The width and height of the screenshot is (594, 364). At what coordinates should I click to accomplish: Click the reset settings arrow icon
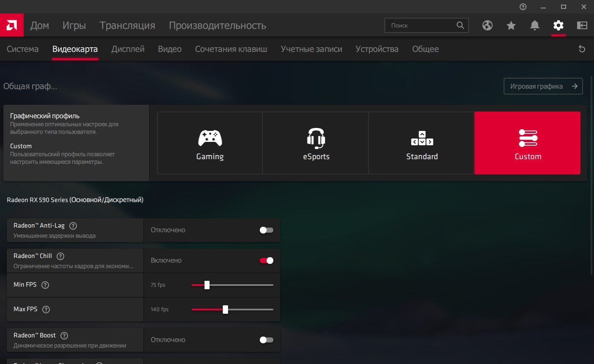582,49
